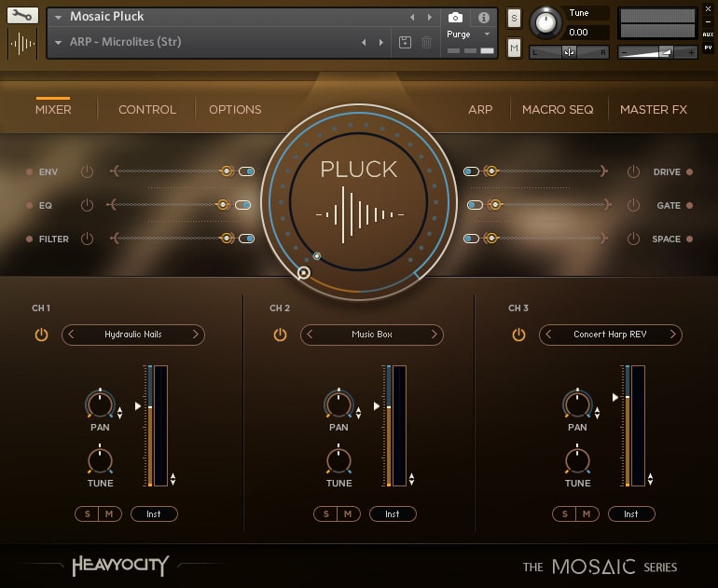
Task: Click the CH 2 Inst button
Action: tap(393, 513)
